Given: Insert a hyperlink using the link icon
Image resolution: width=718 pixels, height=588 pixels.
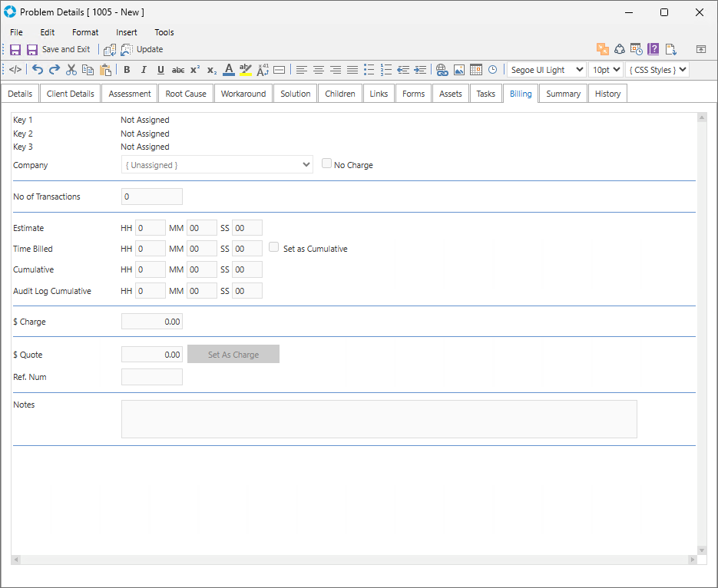Looking at the screenshot, I should [x=442, y=70].
